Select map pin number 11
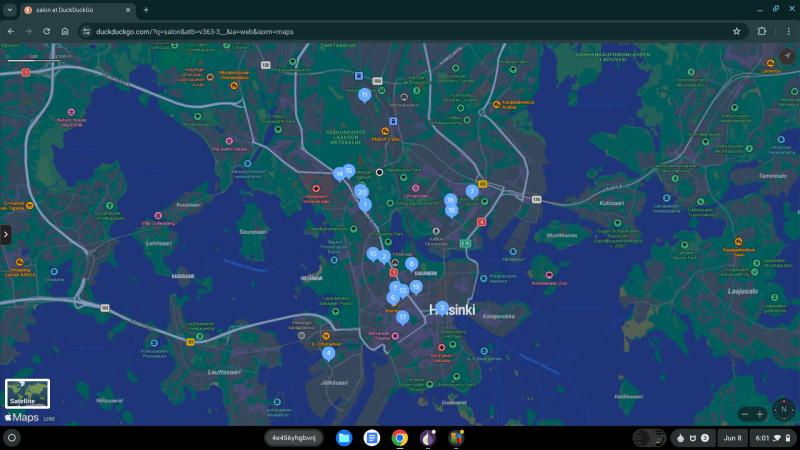Screen dimensions: 800x450 [x=365, y=95]
